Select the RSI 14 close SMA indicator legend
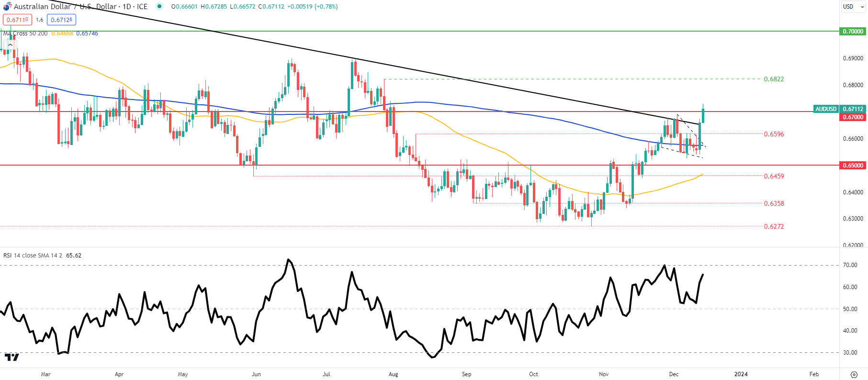The image size is (868, 380). 33,255
